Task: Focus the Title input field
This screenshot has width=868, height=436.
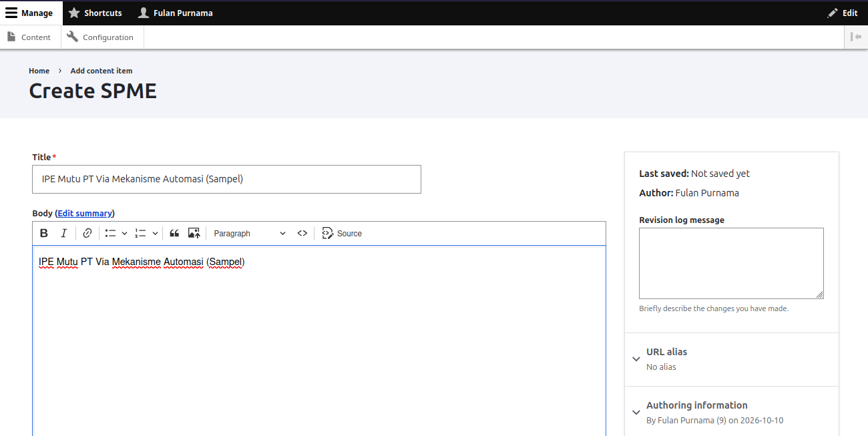Action: [227, 179]
